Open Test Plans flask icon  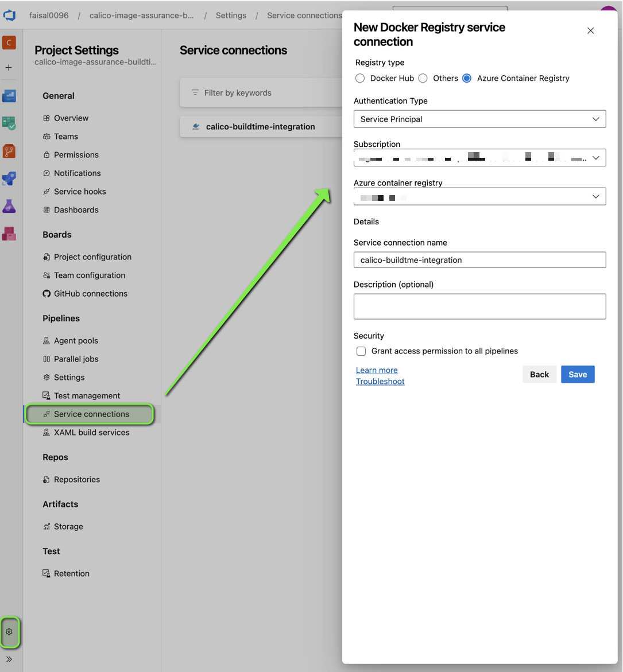(9, 206)
